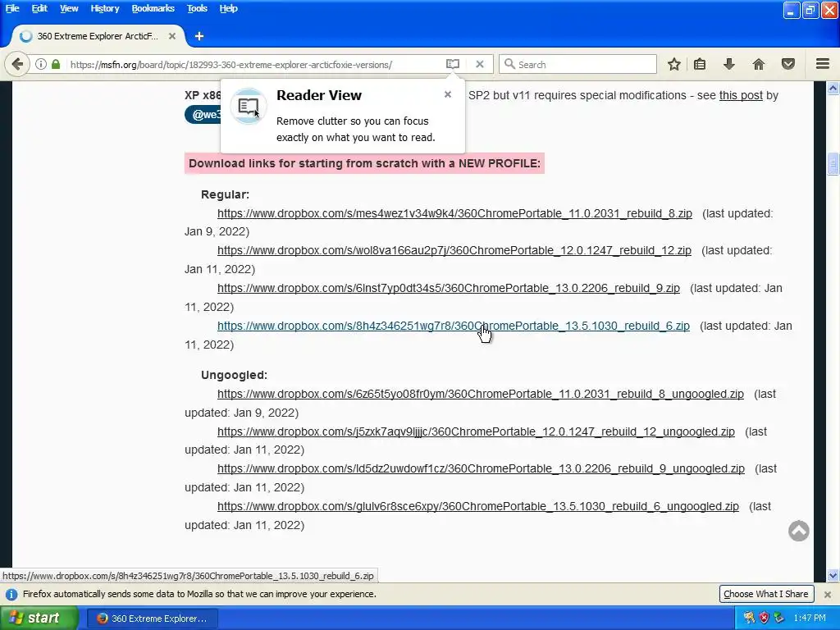Click the pink NEW PROFILE download heading
Image resolution: width=840 pixels, height=630 pixels.
point(364,163)
